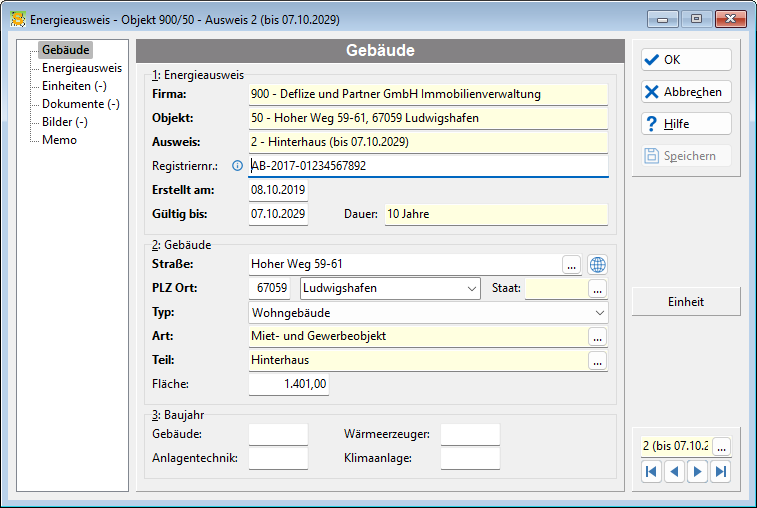The height and width of the screenshot is (508, 757).
Task: Open map via globe icon beside Straße
Action: 597,265
